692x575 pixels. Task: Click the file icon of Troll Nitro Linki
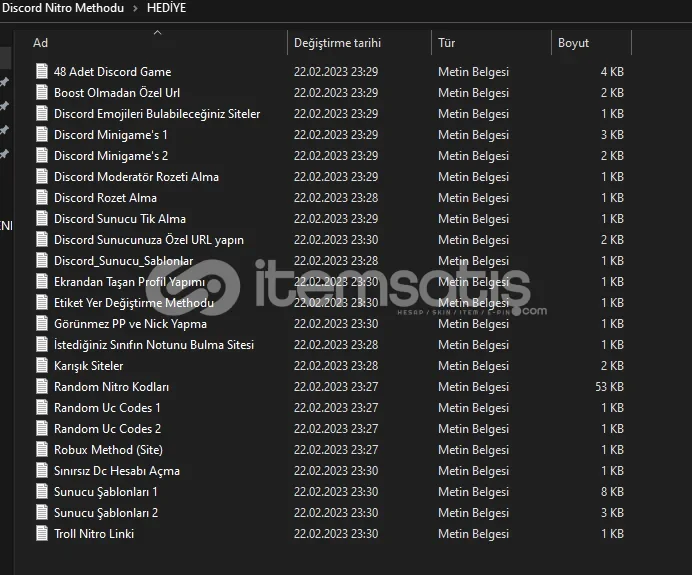tap(42, 534)
